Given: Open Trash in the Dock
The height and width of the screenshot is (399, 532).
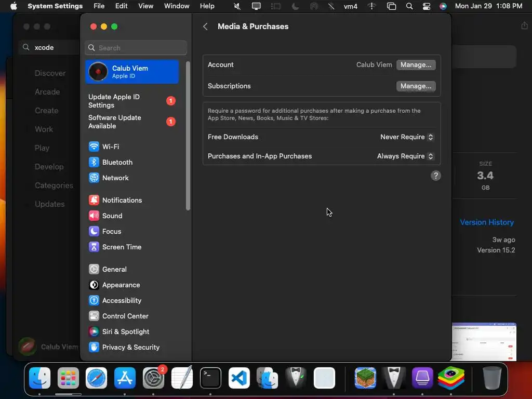Looking at the screenshot, I should click(x=492, y=378).
